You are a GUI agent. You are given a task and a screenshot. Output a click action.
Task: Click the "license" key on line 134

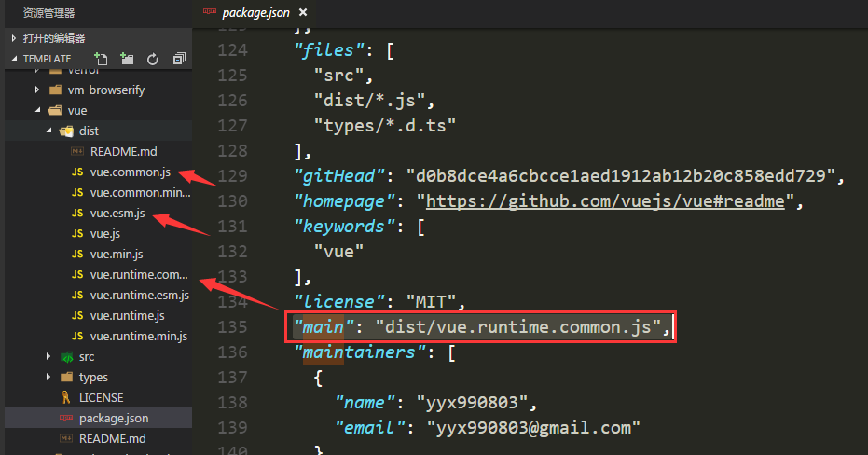(x=339, y=302)
